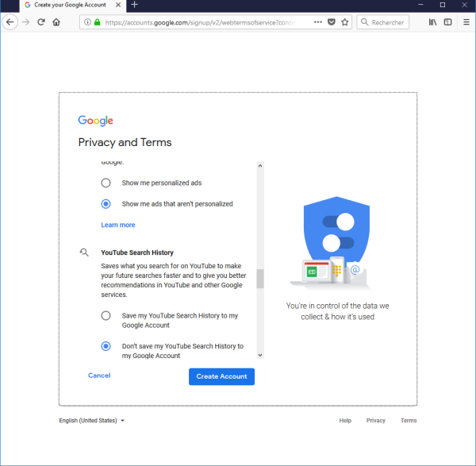Screen dimensions: 476x466
Task: Click the YouTube Search History heading
Action: [137, 252]
